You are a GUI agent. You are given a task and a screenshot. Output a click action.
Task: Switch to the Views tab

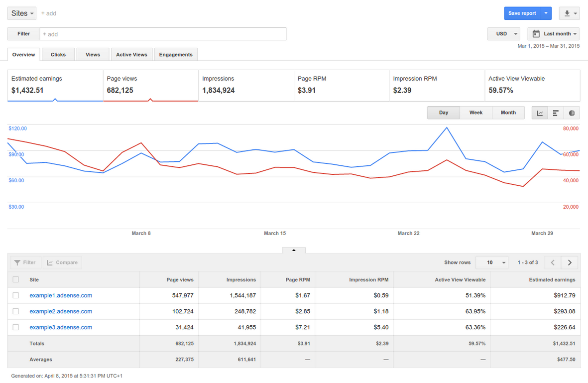[x=93, y=55]
